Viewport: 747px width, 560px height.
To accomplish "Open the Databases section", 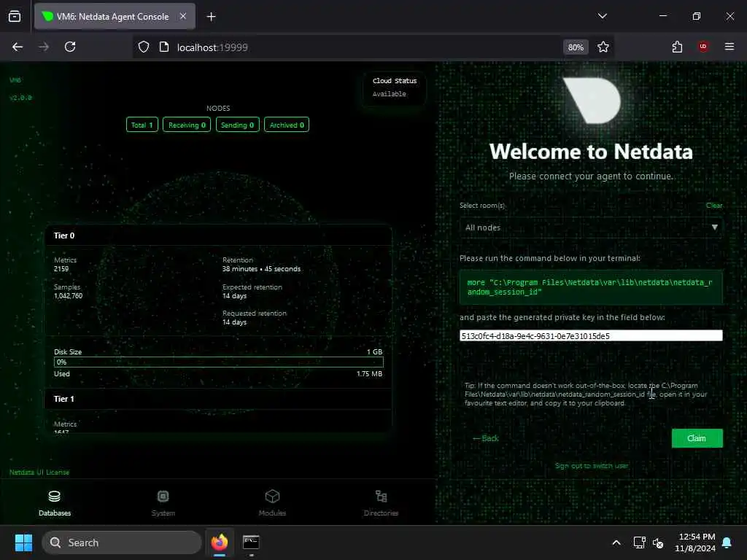I will click(54, 503).
